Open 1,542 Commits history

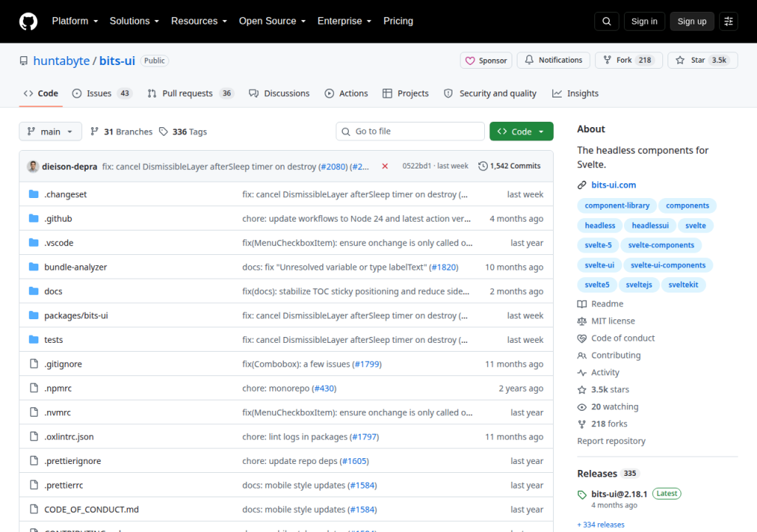(509, 166)
